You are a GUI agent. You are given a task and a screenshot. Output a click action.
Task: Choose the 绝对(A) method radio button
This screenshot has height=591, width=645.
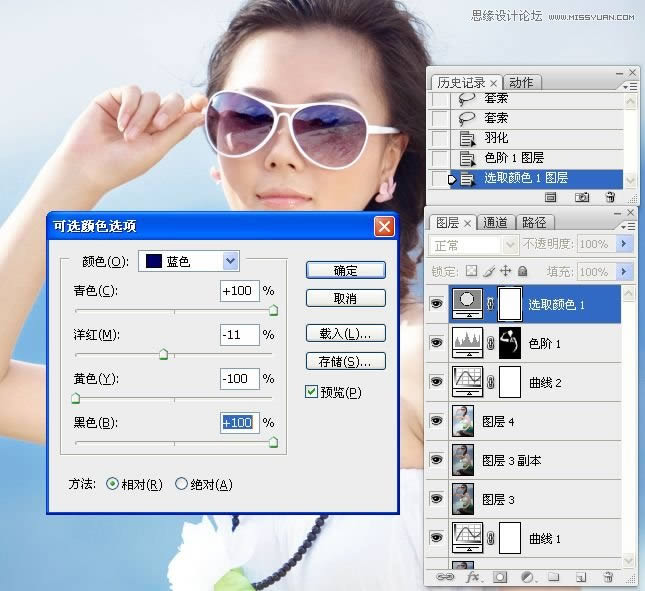point(181,484)
